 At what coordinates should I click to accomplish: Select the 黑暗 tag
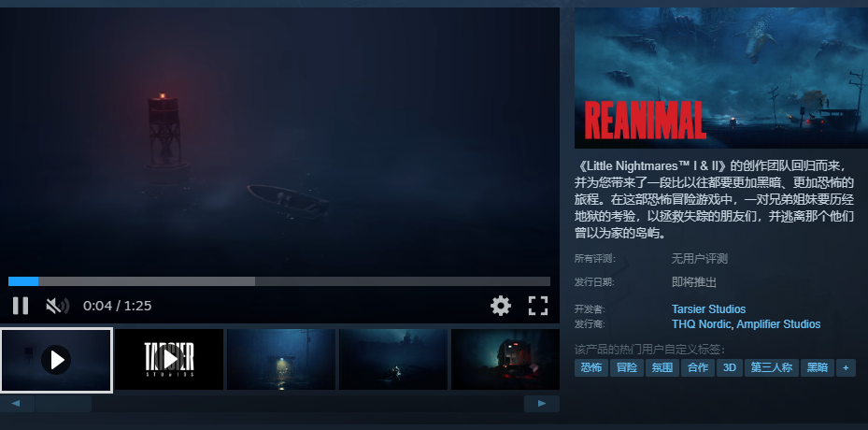click(817, 367)
